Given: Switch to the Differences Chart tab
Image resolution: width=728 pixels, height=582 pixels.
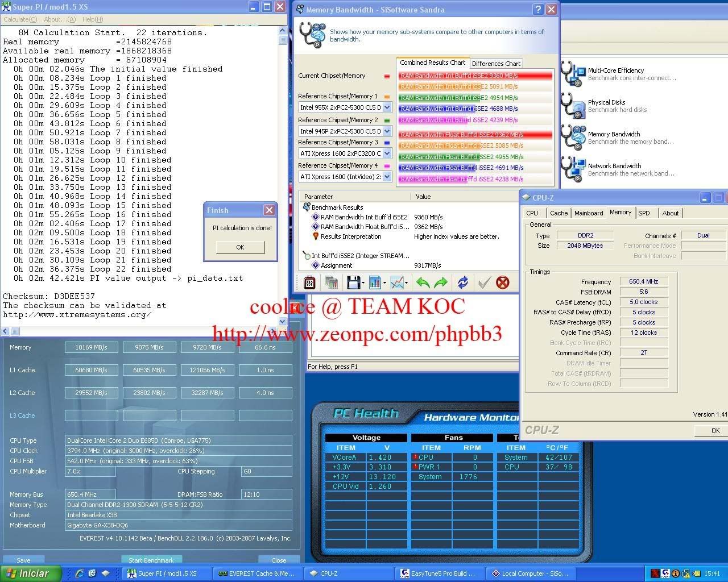Looking at the screenshot, I should 496,64.
